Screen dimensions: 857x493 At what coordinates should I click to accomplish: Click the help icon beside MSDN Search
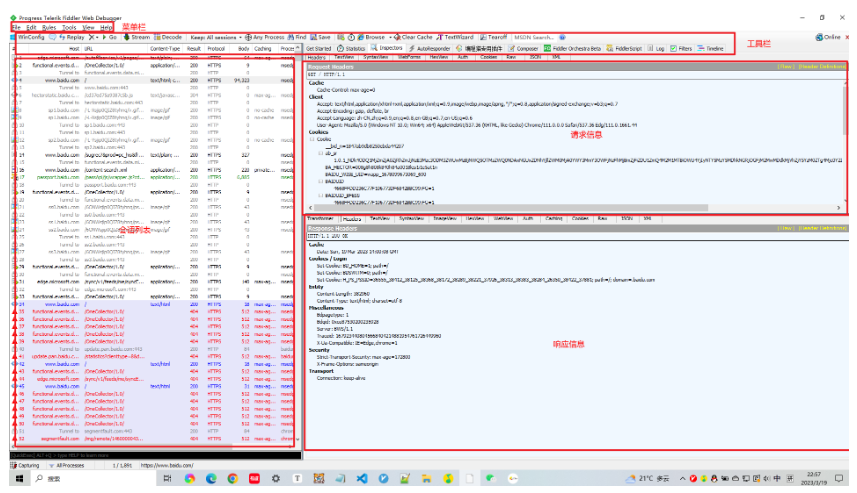(x=562, y=37)
